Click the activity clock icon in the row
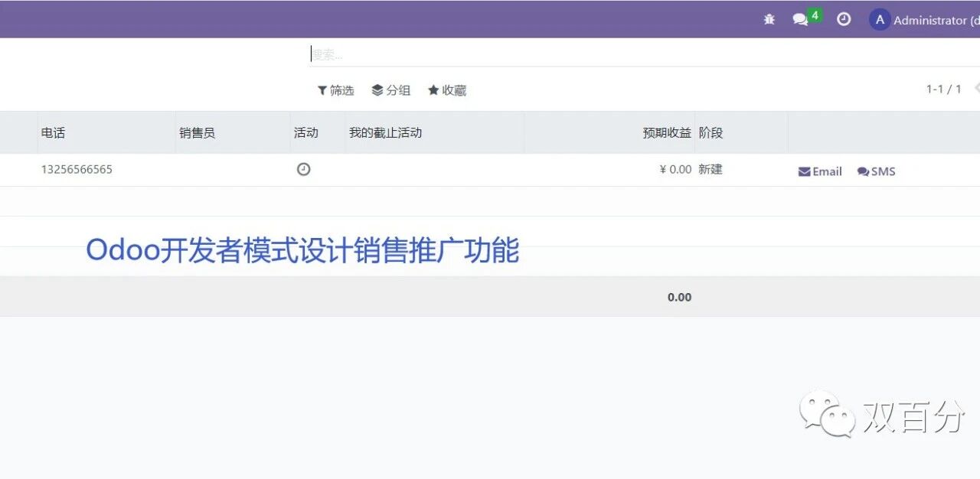 303,169
